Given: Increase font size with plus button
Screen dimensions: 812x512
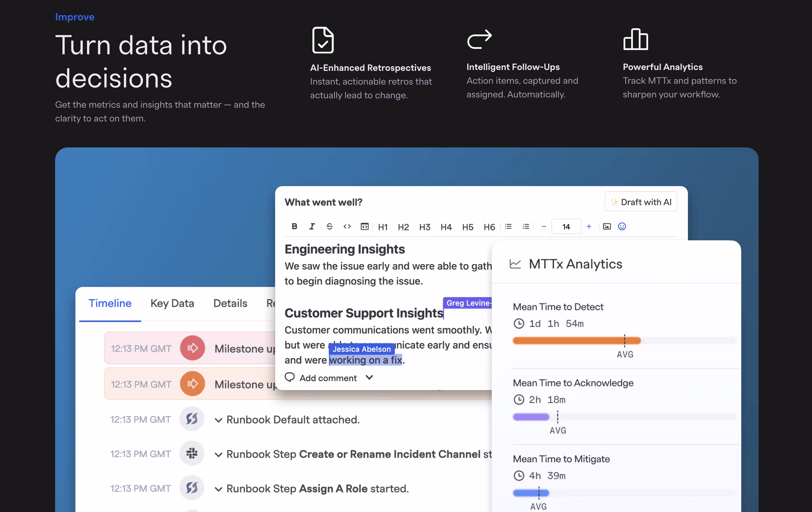Looking at the screenshot, I should point(589,227).
